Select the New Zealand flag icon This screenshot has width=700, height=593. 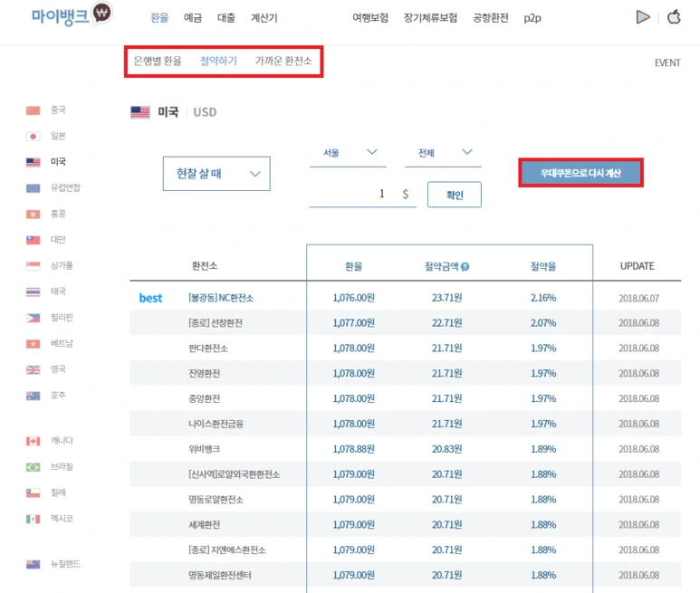point(33,564)
